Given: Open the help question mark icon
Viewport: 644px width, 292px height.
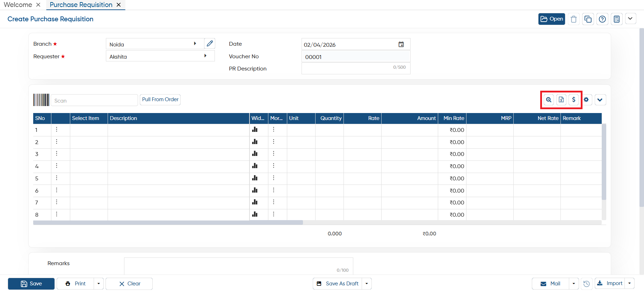Looking at the screenshot, I should pos(602,19).
